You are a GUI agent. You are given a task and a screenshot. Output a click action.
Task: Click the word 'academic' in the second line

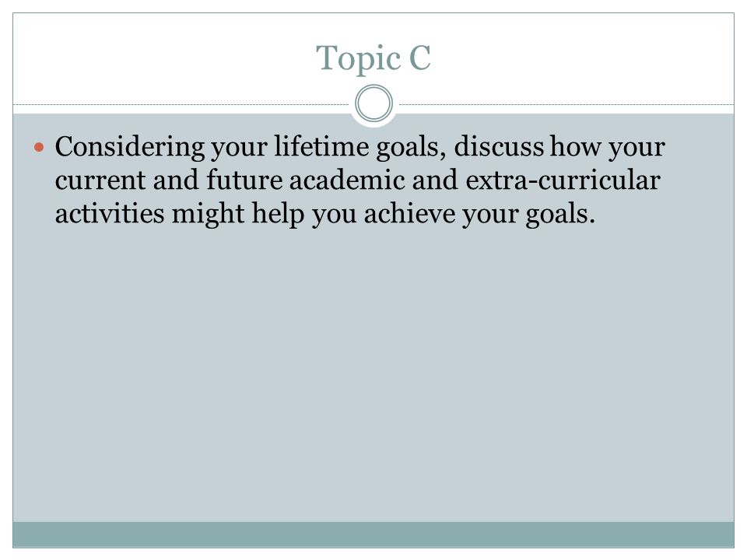coord(347,180)
